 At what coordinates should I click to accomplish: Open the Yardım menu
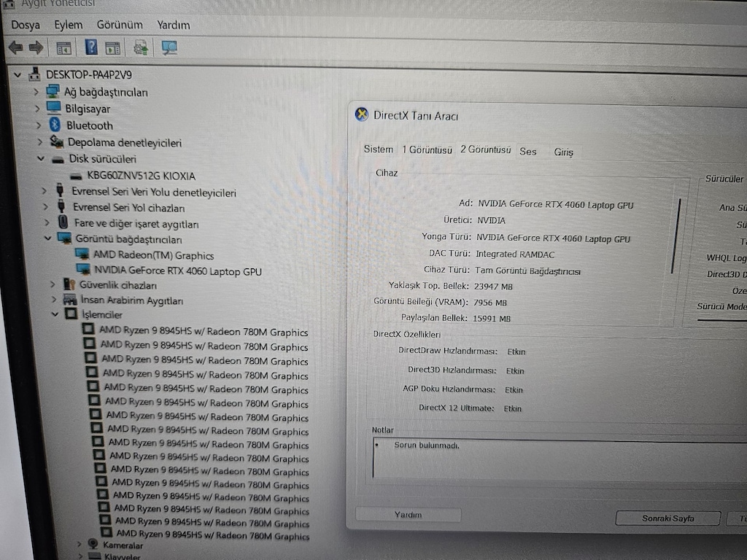pos(174,25)
